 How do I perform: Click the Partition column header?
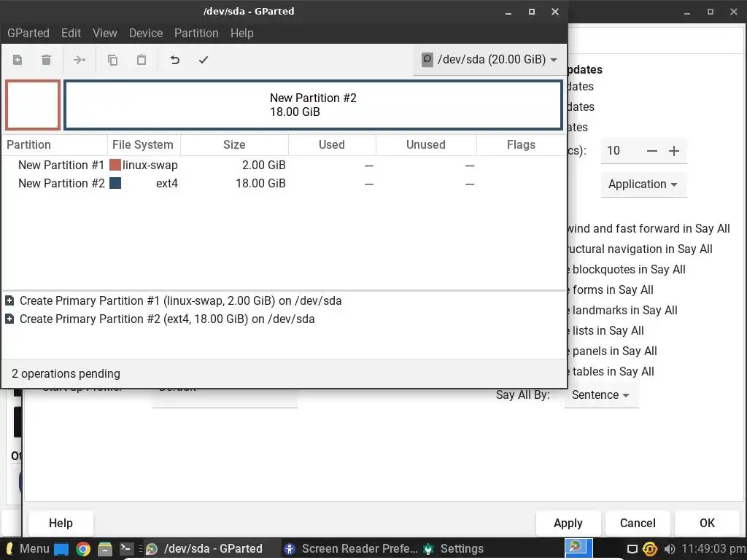pos(55,145)
